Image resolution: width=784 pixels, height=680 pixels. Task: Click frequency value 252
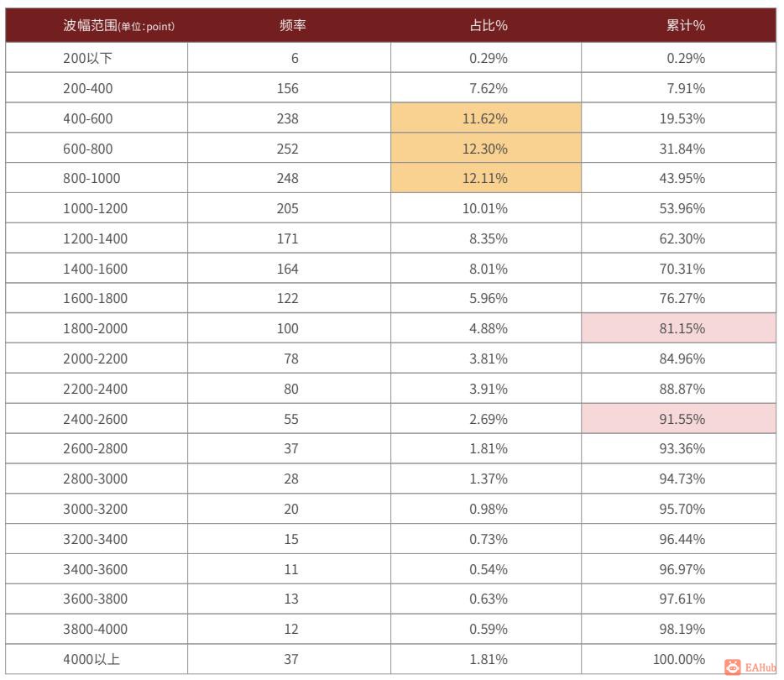click(x=287, y=149)
